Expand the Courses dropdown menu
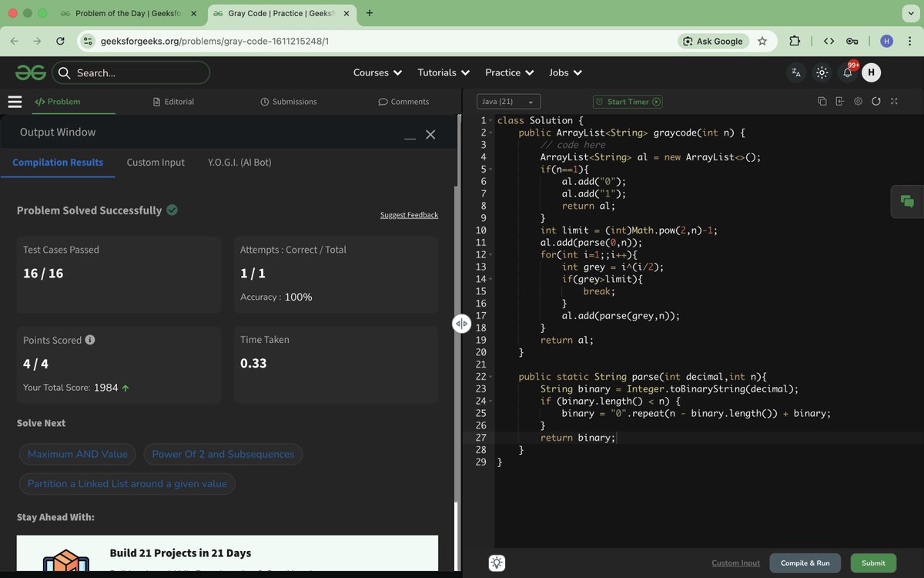 pos(377,72)
